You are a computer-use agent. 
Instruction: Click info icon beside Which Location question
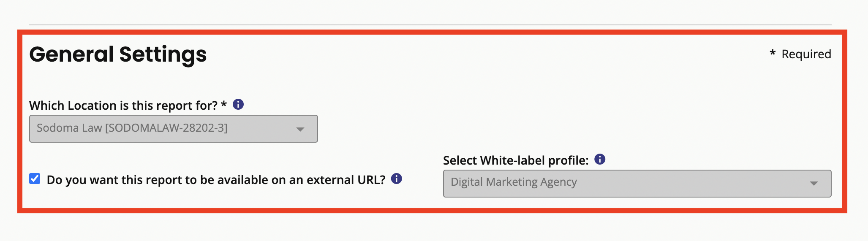pos(238,104)
